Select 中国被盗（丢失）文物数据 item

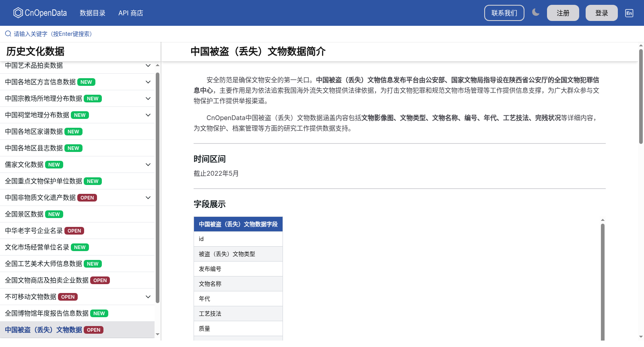77,330
